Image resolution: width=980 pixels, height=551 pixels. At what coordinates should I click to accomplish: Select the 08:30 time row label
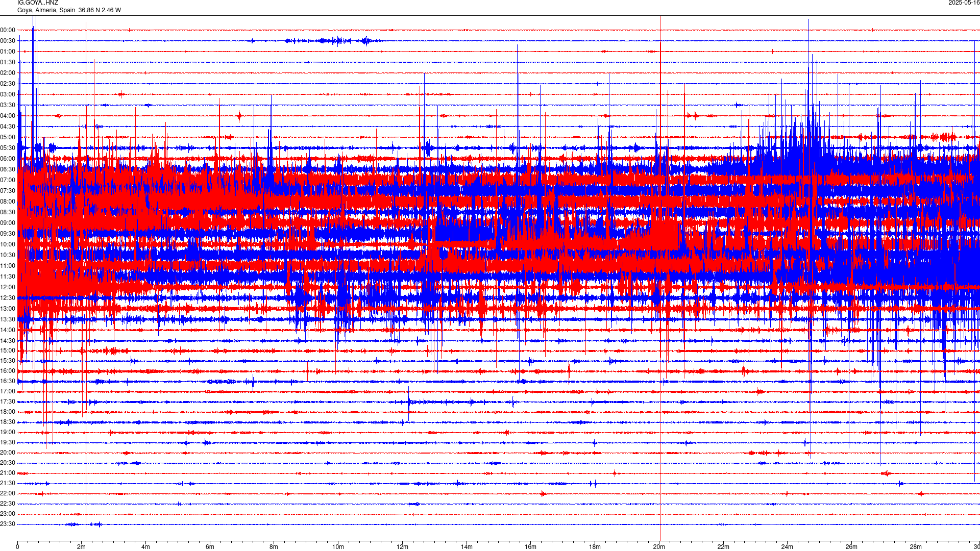point(8,212)
